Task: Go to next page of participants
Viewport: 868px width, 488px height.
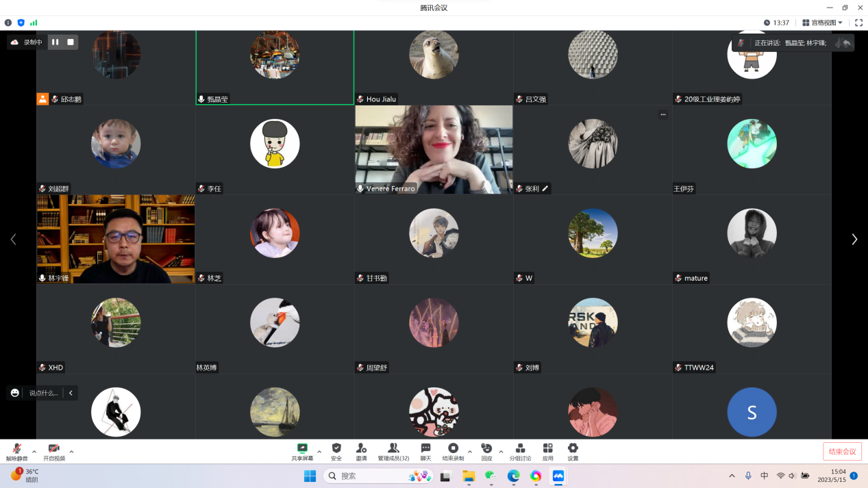Action: tap(854, 239)
